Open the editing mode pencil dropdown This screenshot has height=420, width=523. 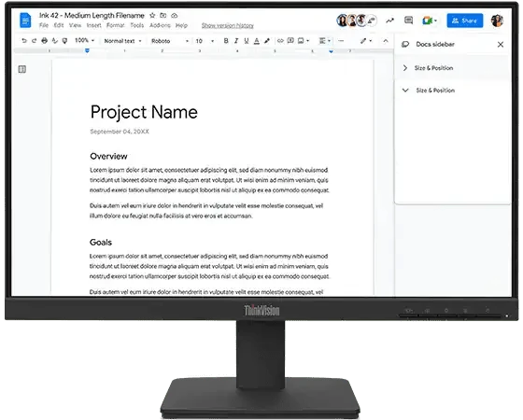tap(365, 41)
